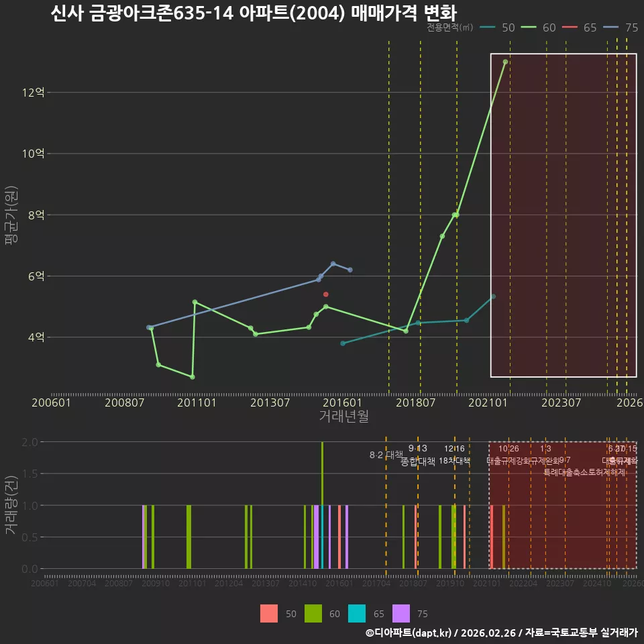The image size is (644, 644).
Task: Click the 10.26 annotation label
Action: 508,449
